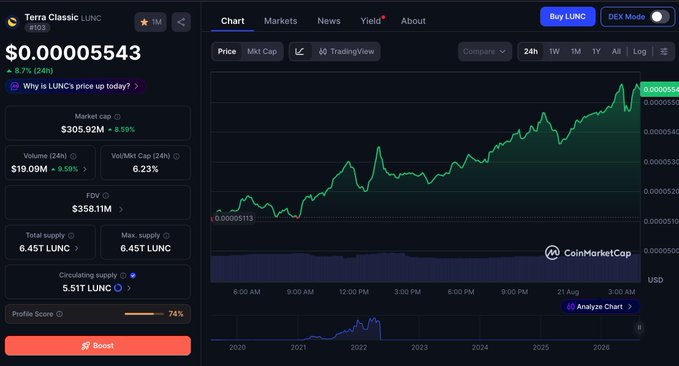
Task: Switch chart to Price view
Action: click(227, 52)
